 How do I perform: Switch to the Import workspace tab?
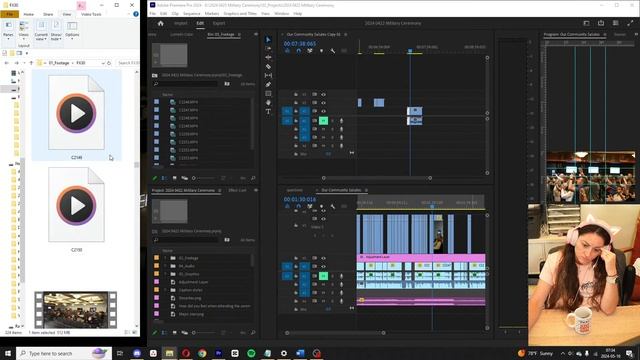pyautogui.click(x=180, y=24)
